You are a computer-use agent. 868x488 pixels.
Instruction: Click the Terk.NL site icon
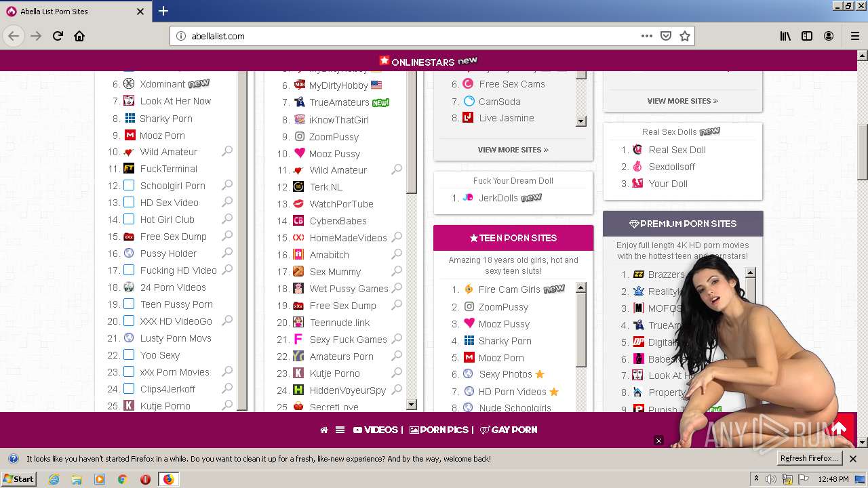(298, 187)
